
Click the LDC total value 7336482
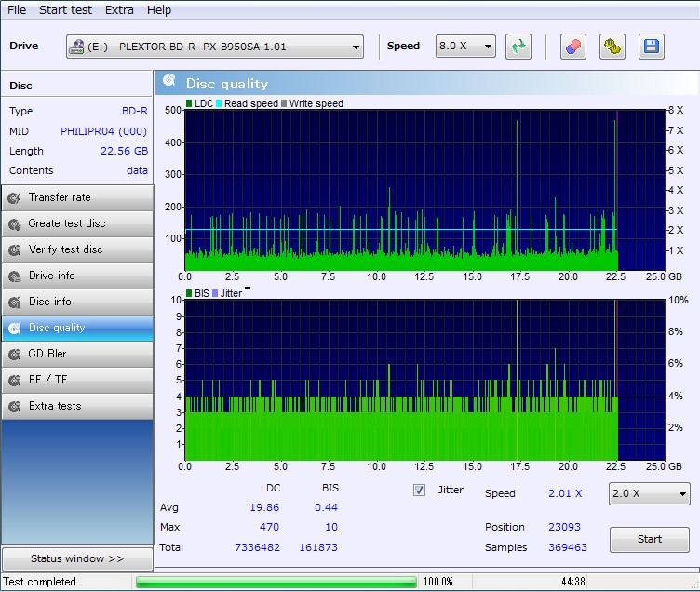click(257, 547)
